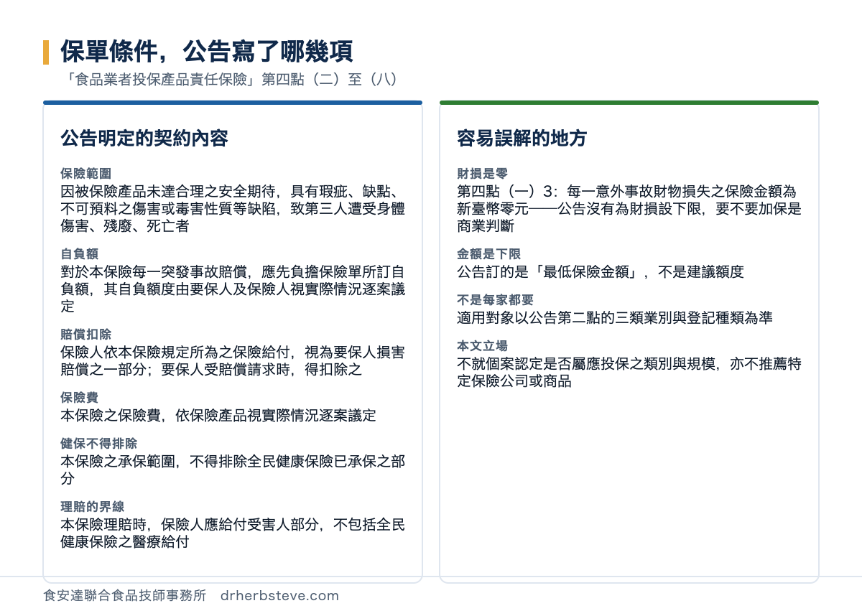Click the label 保險費
The height and width of the screenshot is (616, 862).
(x=79, y=398)
